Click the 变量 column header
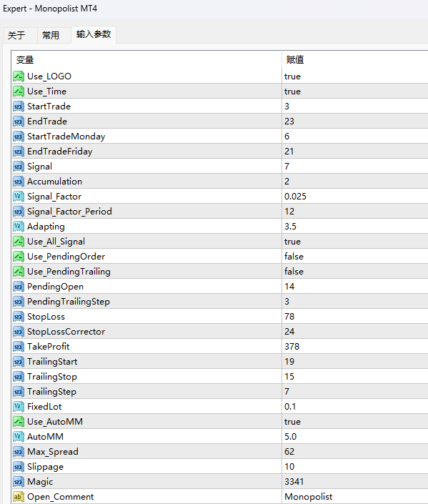The width and height of the screenshot is (428, 504). [147, 60]
